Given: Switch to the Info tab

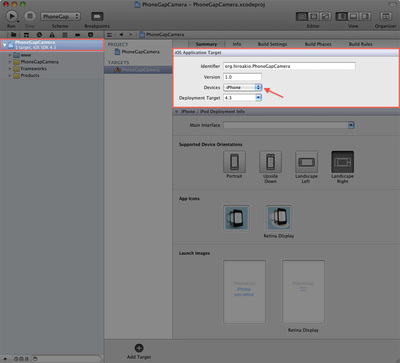Looking at the screenshot, I should click(237, 44).
